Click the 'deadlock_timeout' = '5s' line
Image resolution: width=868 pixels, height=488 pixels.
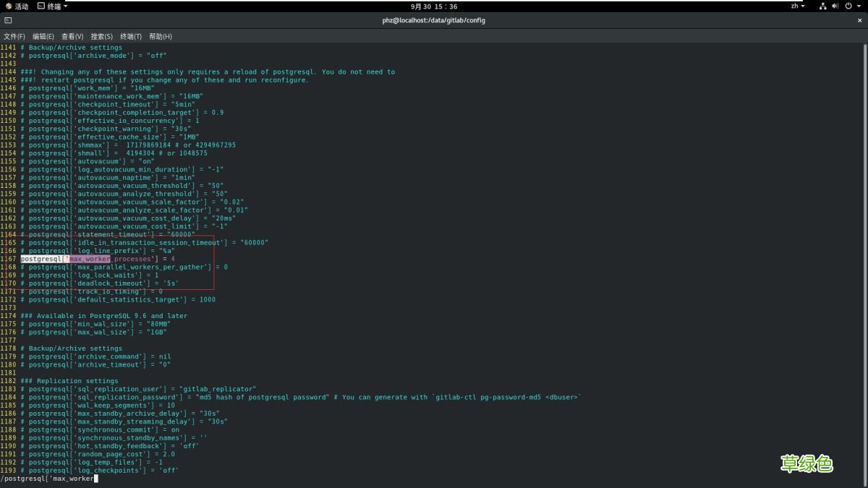(100, 283)
